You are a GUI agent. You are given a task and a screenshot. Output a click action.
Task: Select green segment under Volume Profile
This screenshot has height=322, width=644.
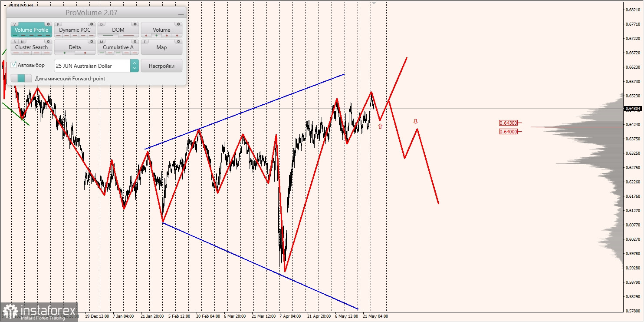[15, 35]
